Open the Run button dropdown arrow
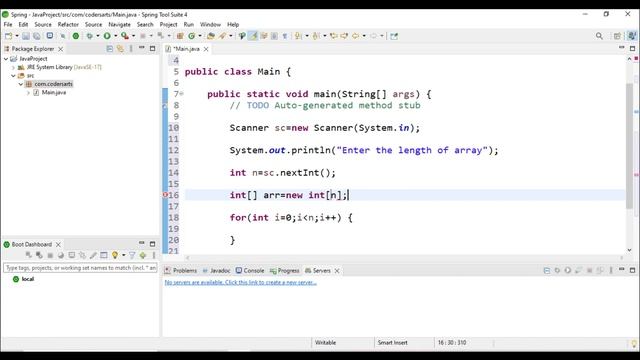 [116, 36]
